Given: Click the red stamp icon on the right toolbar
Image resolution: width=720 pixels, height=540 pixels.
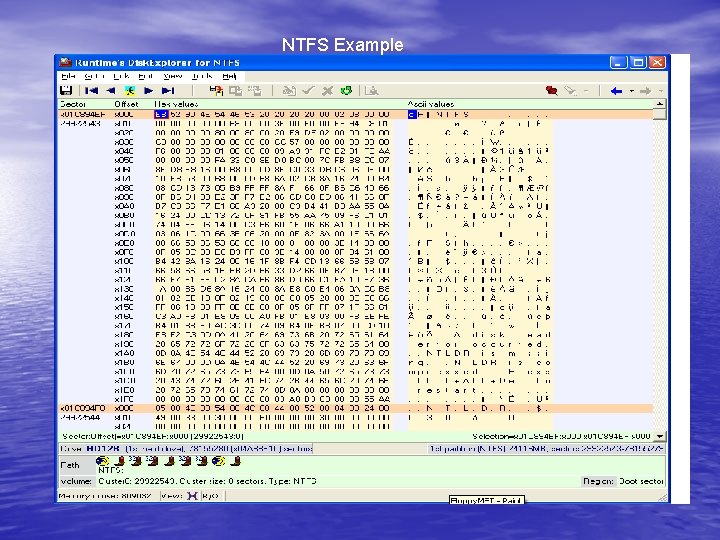Looking at the screenshot, I should [551, 90].
